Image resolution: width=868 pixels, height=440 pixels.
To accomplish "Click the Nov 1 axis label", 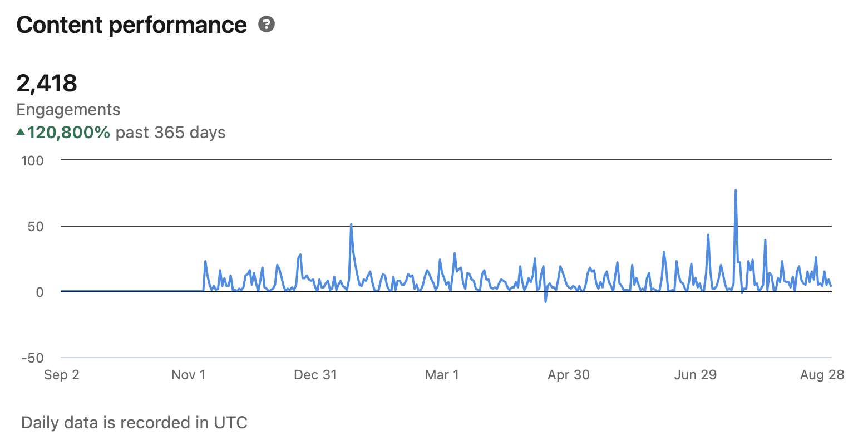I will click(189, 375).
